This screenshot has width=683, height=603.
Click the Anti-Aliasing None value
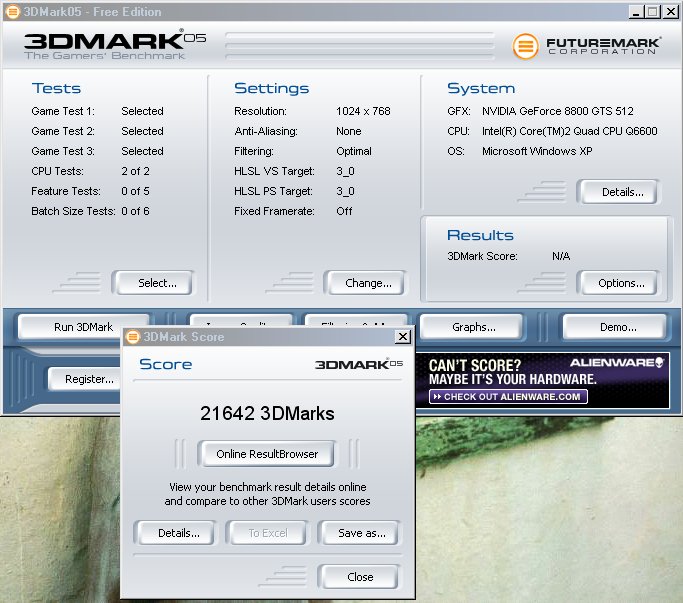pos(348,131)
